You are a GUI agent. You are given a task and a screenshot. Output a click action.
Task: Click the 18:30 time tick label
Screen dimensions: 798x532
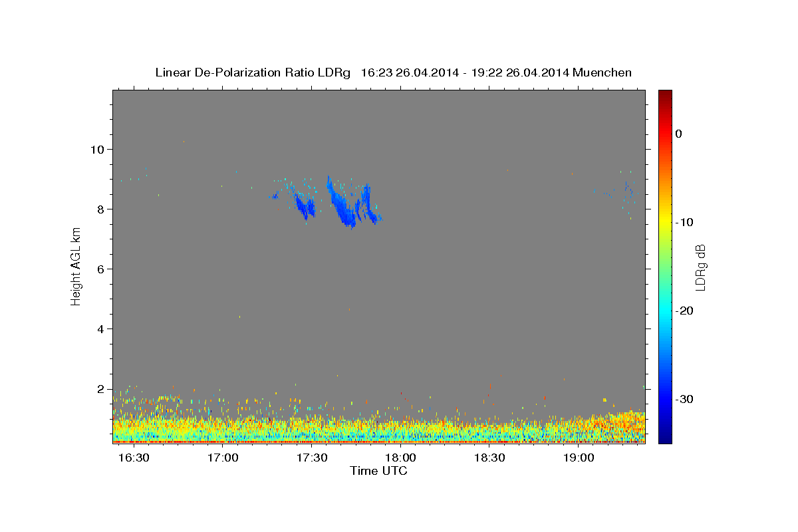click(x=490, y=458)
